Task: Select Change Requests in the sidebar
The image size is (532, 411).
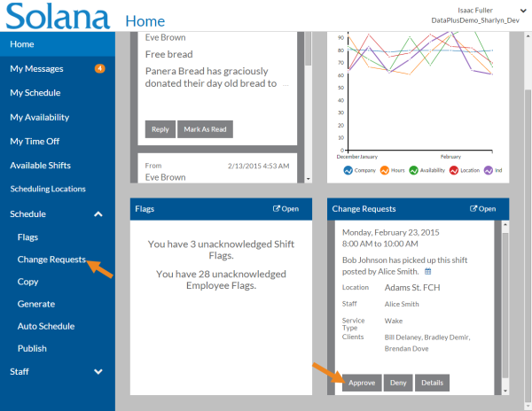Action: [x=51, y=260]
